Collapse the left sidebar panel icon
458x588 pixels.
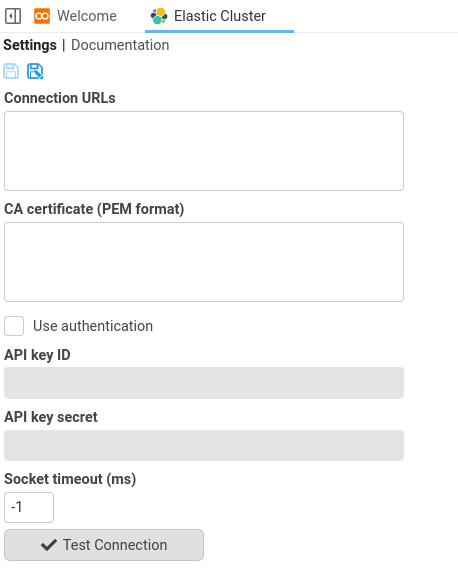click(13, 16)
